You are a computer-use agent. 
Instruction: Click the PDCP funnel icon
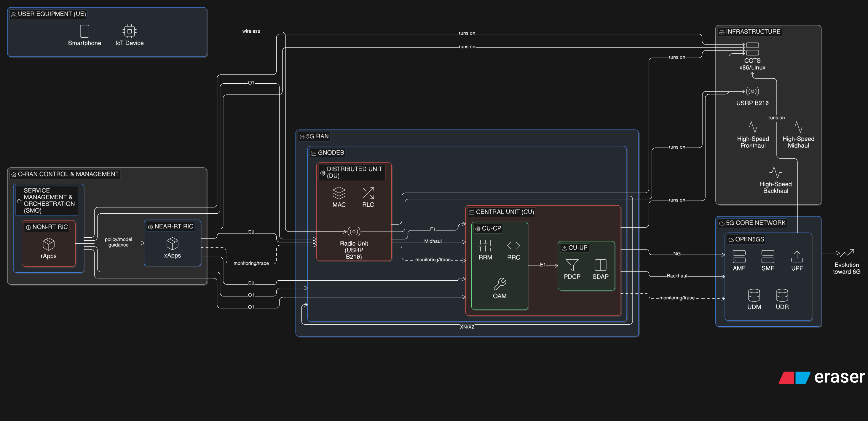pyautogui.click(x=572, y=265)
